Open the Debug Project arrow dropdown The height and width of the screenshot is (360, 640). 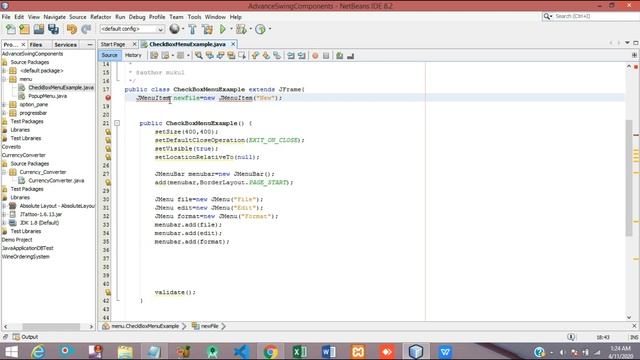click(250, 29)
